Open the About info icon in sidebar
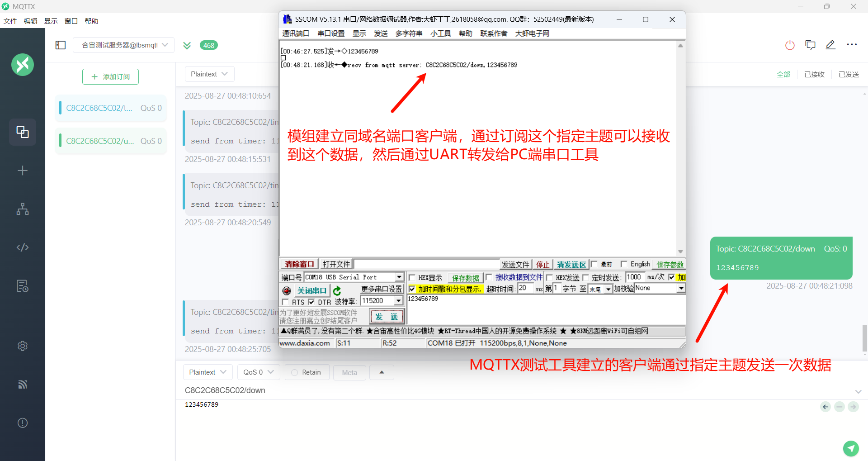This screenshot has width=868, height=461. coord(23,423)
